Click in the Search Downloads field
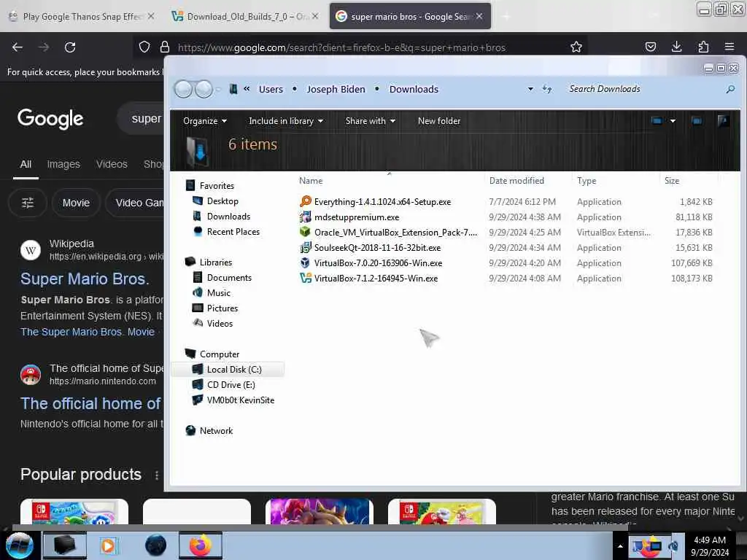 (643, 89)
